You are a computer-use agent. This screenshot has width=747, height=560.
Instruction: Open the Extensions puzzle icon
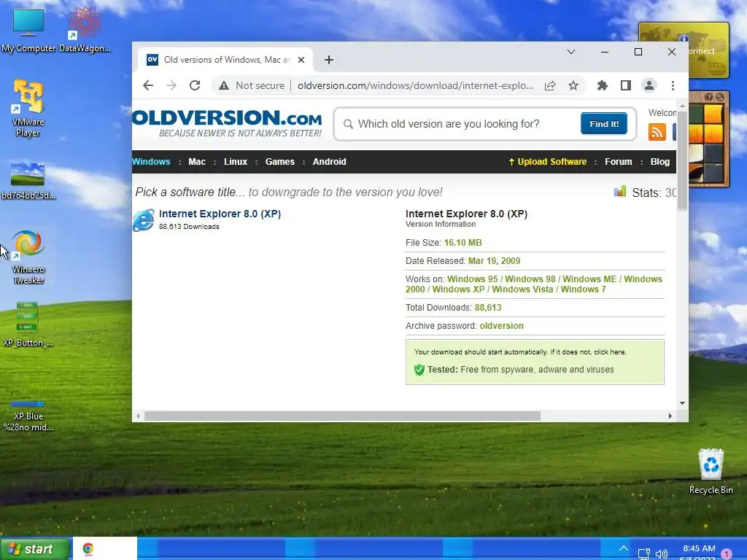[x=602, y=86]
